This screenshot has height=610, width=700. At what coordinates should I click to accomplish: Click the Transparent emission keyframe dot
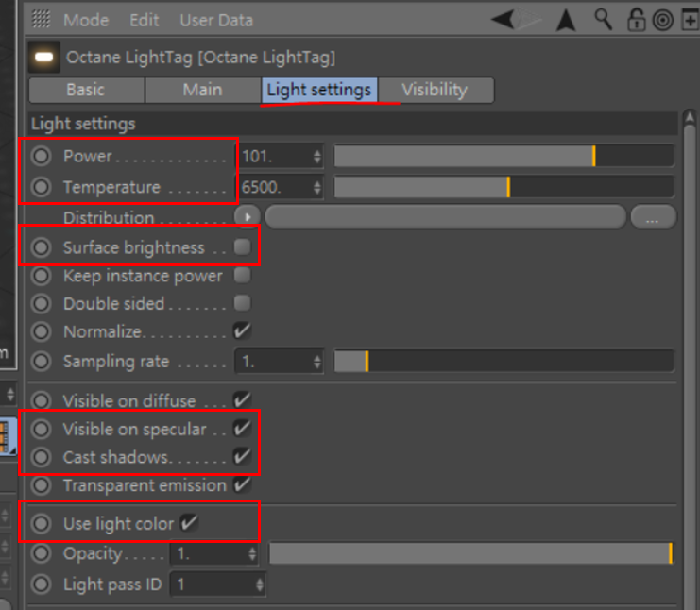click(x=41, y=485)
